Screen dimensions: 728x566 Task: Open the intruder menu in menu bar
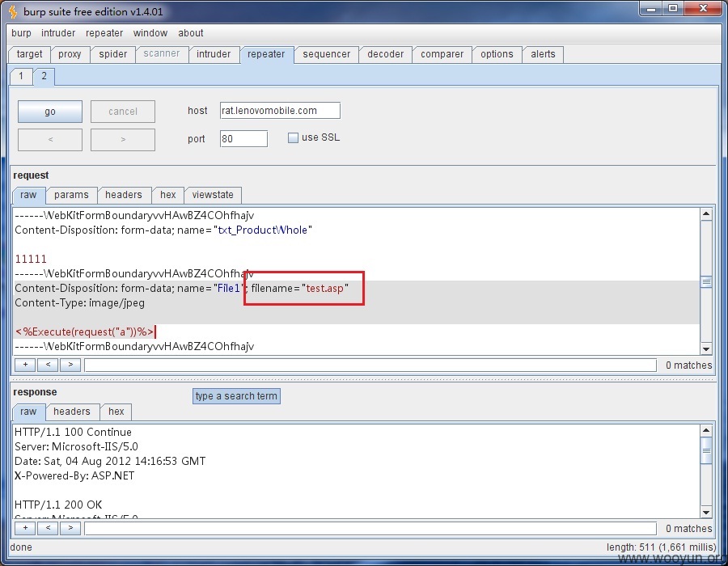pos(58,33)
